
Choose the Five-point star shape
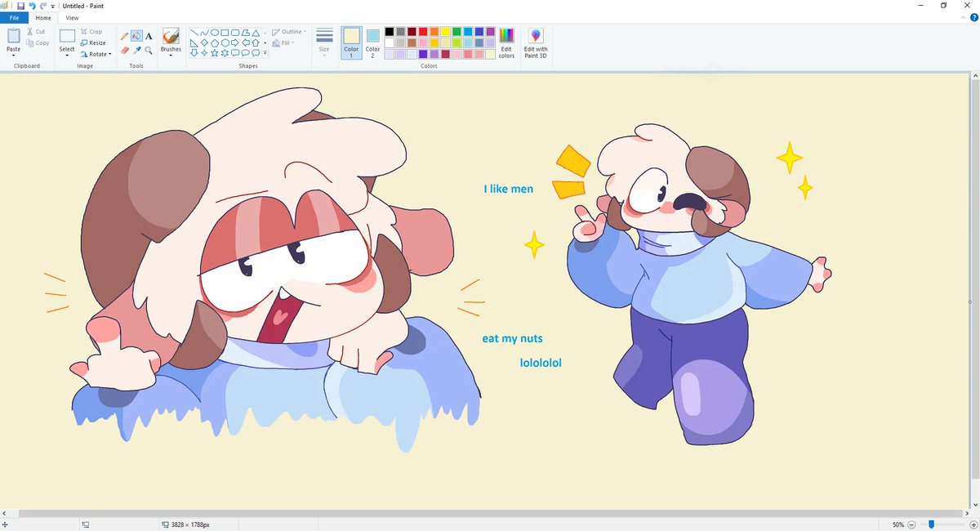coord(215,53)
